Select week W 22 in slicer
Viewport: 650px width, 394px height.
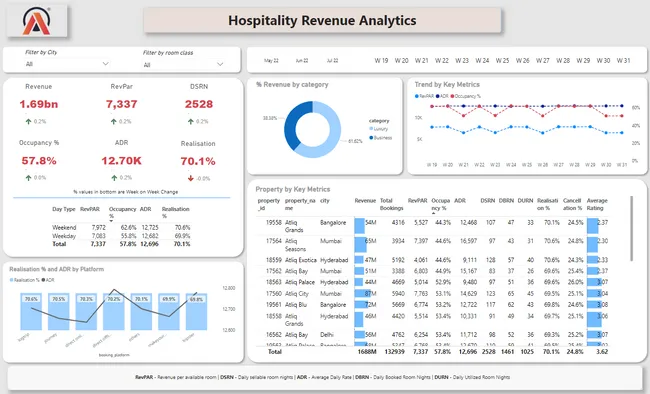441,61
